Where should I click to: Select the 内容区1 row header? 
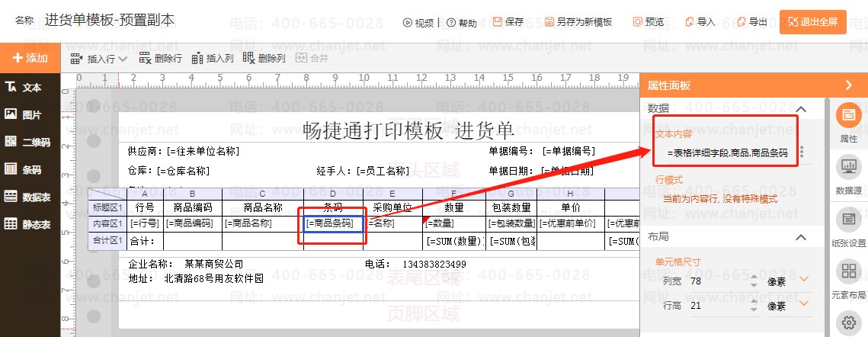(107, 224)
